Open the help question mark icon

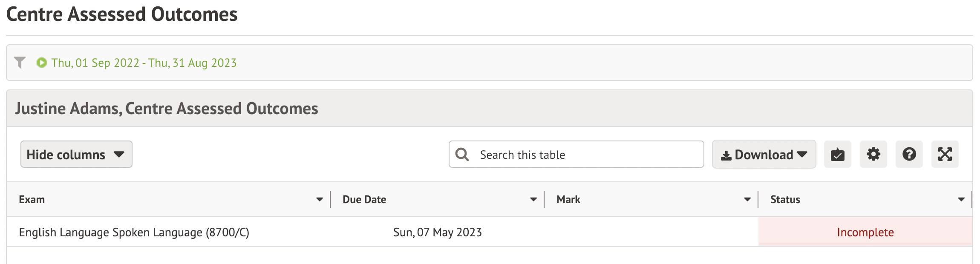[x=909, y=154]
